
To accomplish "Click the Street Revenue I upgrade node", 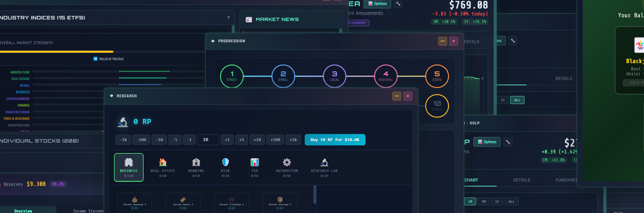I will pyautogui.click(x=135, y=203).
